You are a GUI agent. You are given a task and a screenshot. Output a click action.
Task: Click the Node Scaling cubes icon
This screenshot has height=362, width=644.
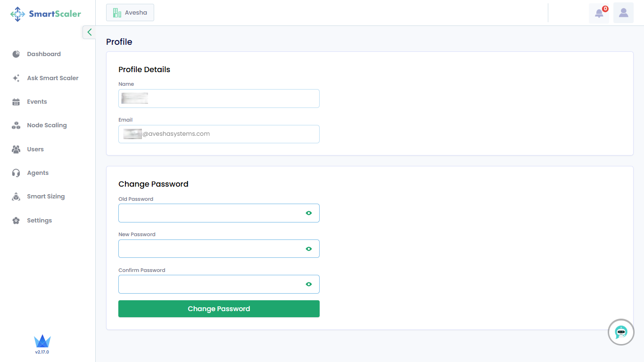[16, 125]
